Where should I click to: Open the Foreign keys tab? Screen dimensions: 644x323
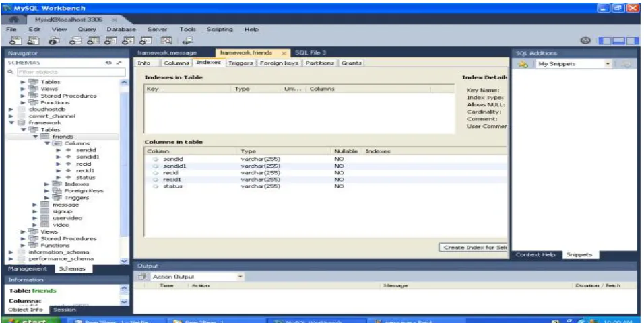coord(280,63)
